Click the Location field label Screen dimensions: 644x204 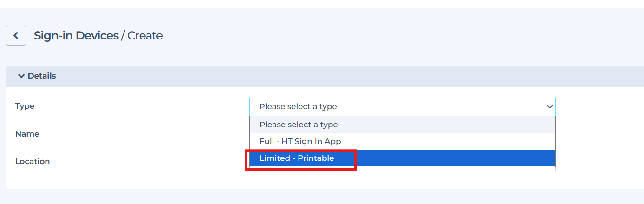coord(33,161)
